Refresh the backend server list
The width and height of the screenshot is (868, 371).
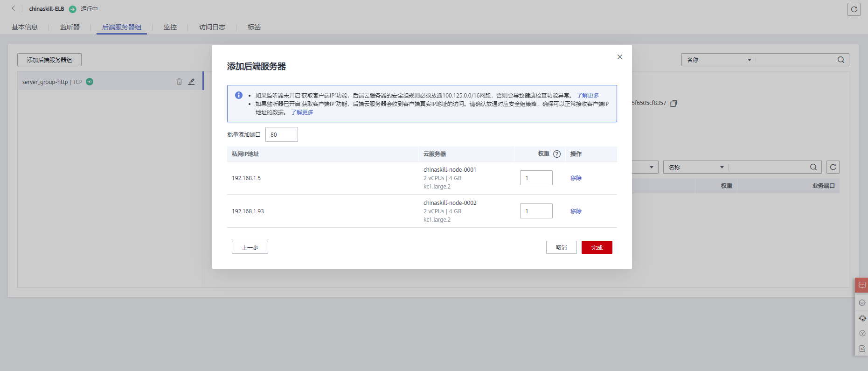pos(833,167)
